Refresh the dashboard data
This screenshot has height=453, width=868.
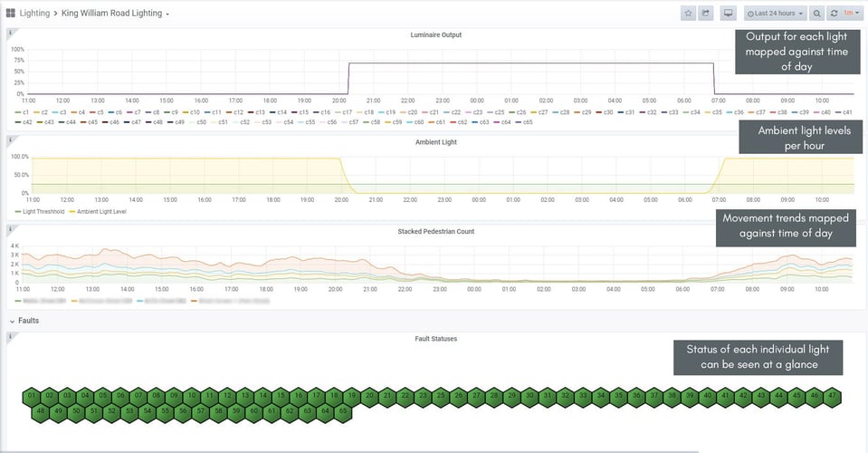click(834, 14)
